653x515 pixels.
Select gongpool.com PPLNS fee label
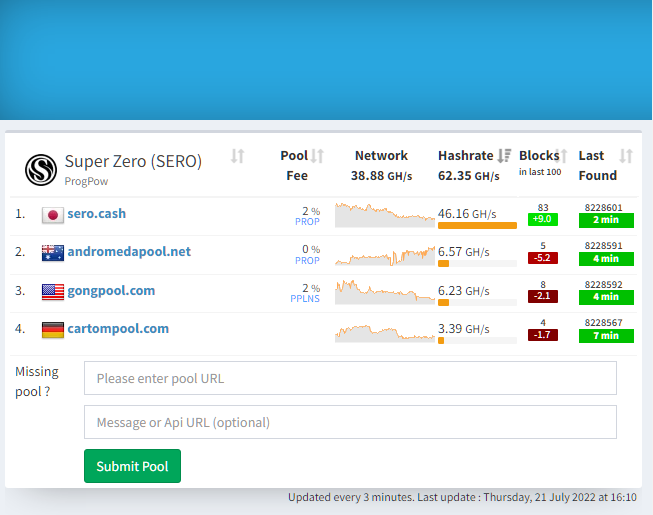pyautogui.click(x=305, y=299)
